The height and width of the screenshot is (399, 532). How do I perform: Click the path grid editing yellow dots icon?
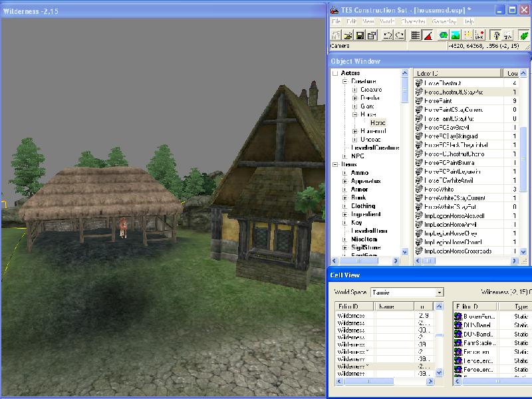(467, 35)
